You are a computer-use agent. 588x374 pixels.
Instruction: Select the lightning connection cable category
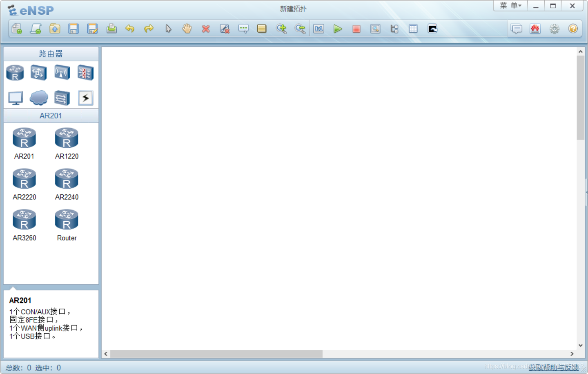86,98
